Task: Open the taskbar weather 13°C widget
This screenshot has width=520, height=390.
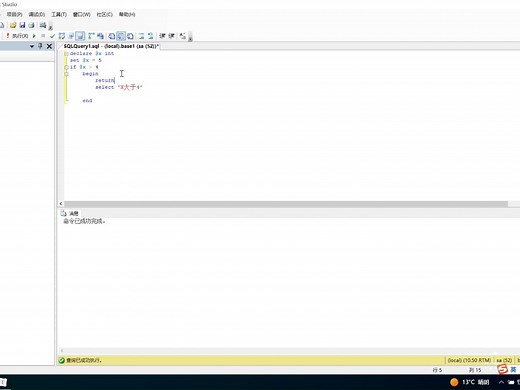Action: 469,382
